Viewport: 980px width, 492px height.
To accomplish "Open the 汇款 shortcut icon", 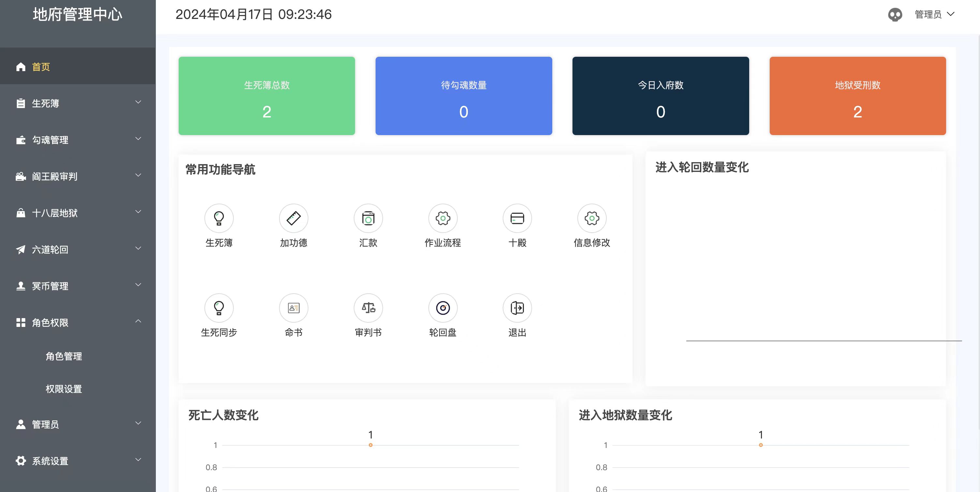I will click(x=368, y=218).
